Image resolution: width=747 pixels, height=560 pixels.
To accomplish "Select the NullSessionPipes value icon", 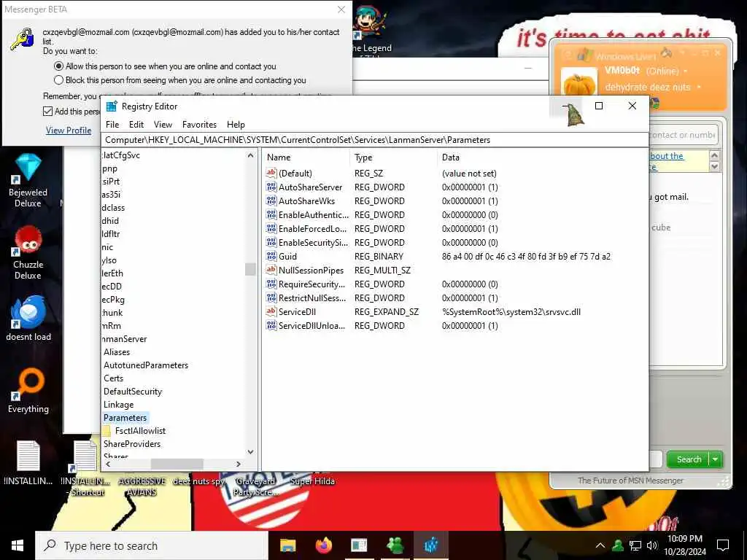I will pos(271,270).
